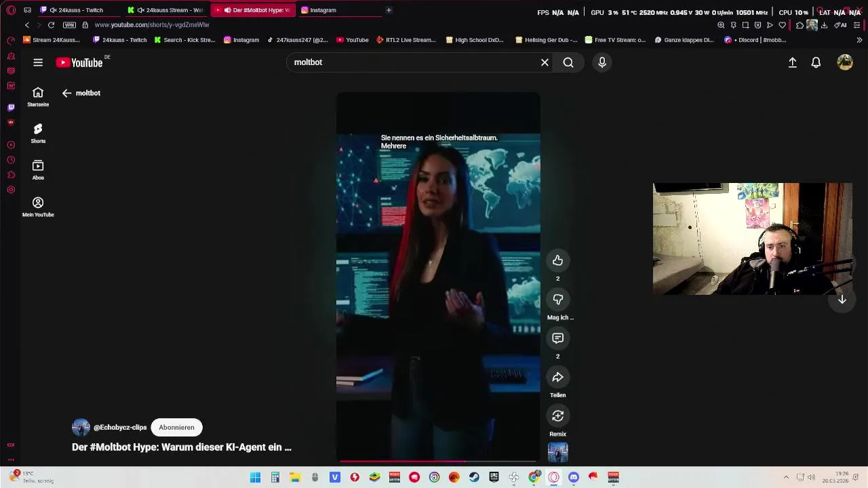Open Opera GX main menu logo
This screenshot has height=488, width=868.
pos(11,10)
